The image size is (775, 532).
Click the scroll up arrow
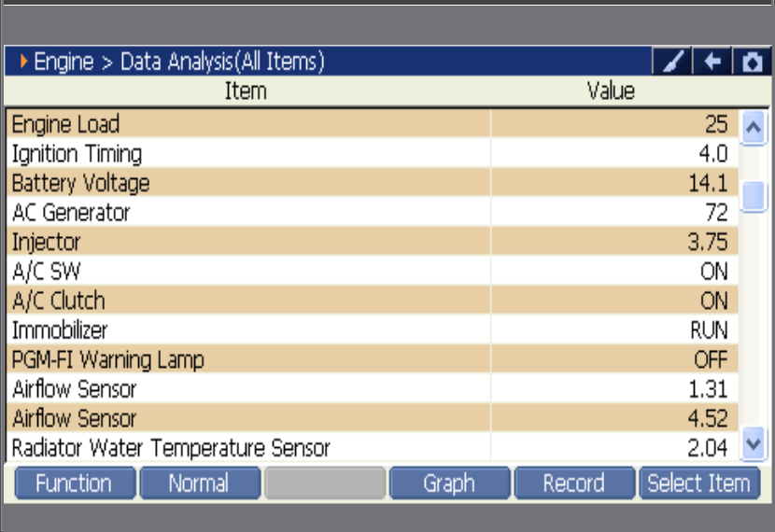[753, 128]
